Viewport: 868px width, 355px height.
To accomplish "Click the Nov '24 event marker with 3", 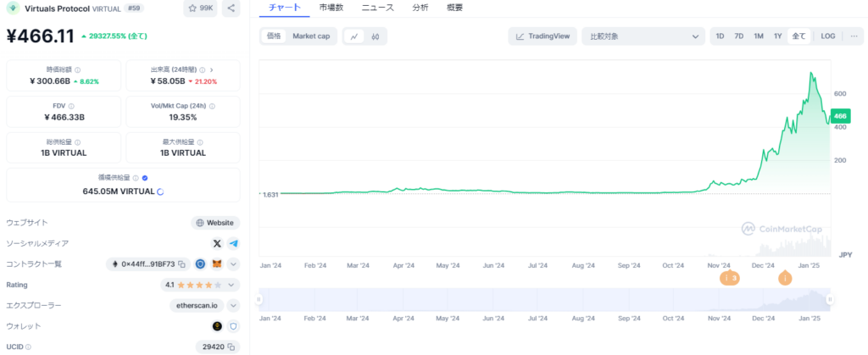I will tap(730, 278).
